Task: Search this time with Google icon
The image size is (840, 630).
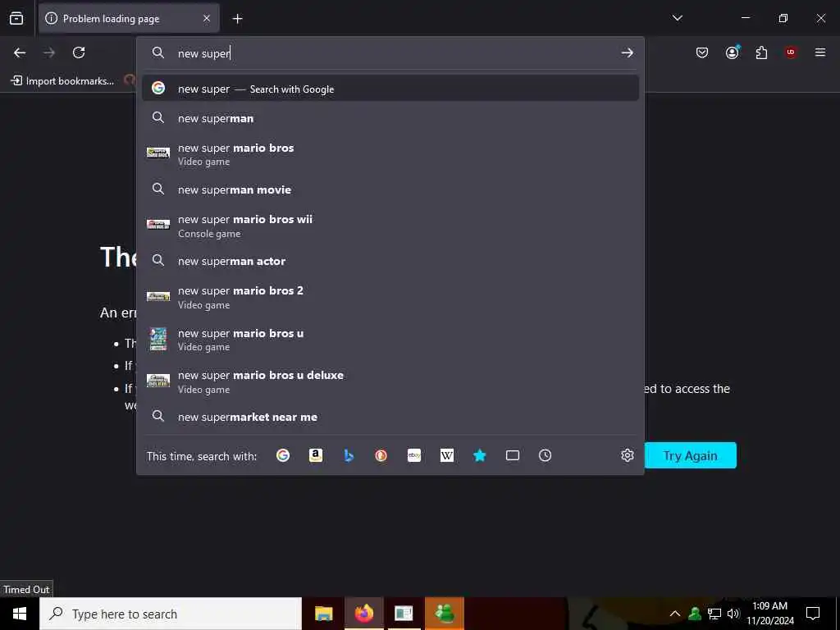Action: point(283,455)
